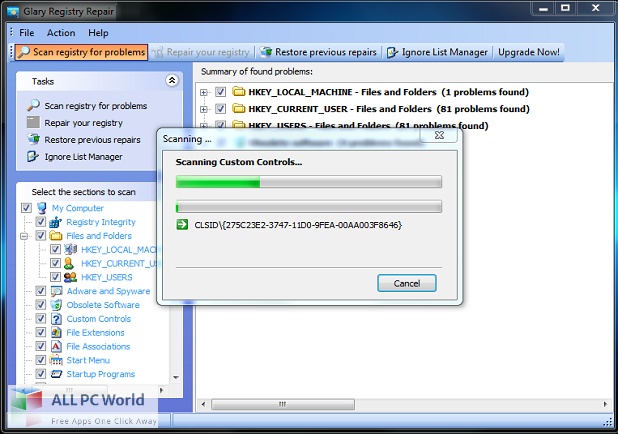Viewport: 618px width, 434px height.
Task: Expand HKEY_CURRENT_USER Files and Folders results
Action: (203, 109)
